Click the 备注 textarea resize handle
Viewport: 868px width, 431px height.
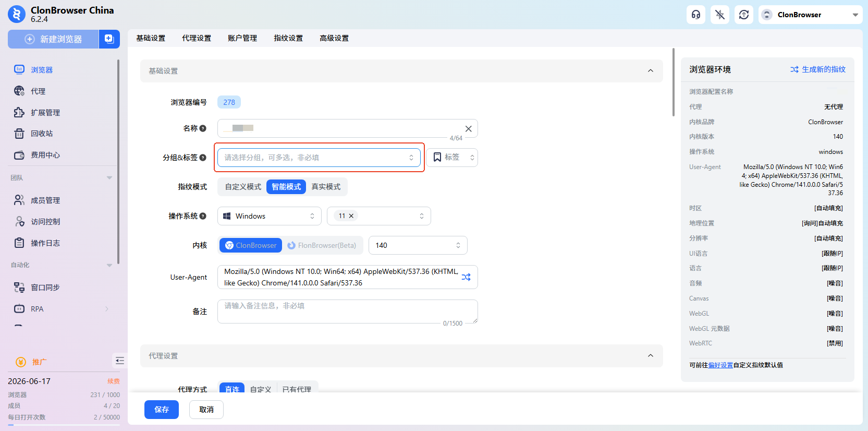[x=474, y=321]
